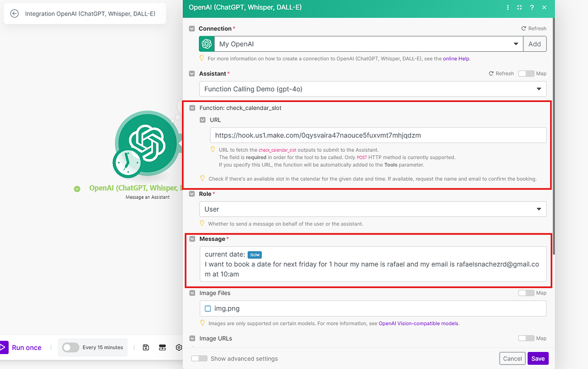Collapse the URL field toggle
This screenshot has width=588, height=369.
203,120
